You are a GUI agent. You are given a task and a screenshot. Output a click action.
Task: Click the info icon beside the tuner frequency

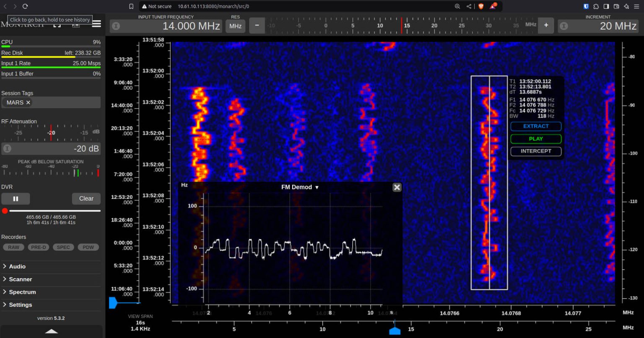tap(116, 26)
